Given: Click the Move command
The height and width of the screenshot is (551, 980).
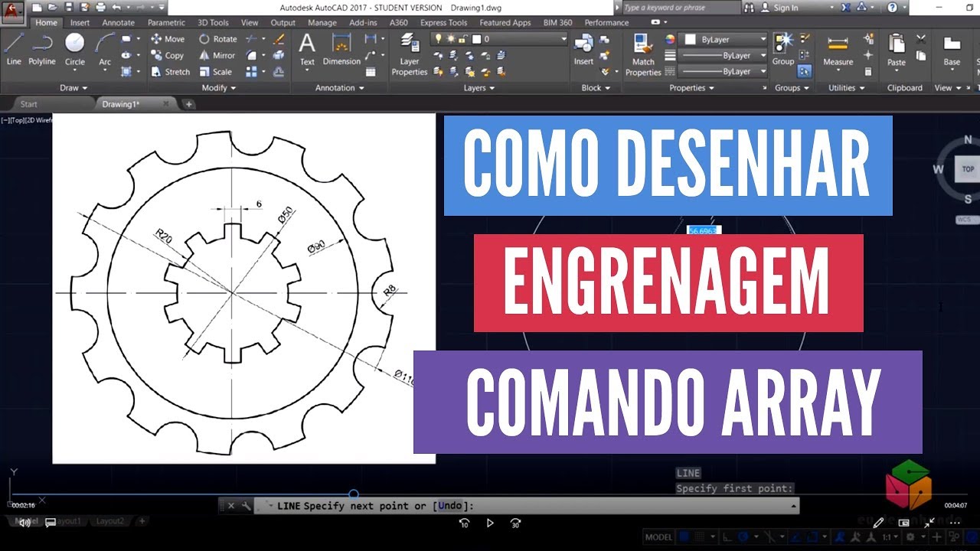Looking at the screenshot, I should coord(168,39).
